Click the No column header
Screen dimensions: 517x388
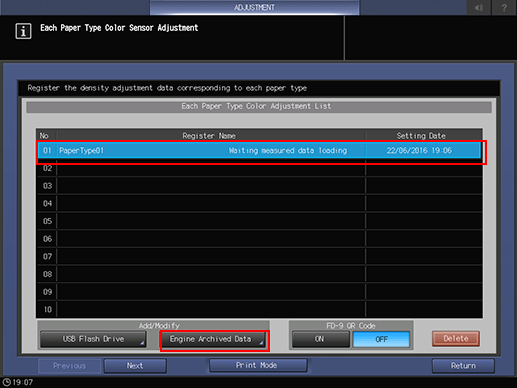coord(44,136)
